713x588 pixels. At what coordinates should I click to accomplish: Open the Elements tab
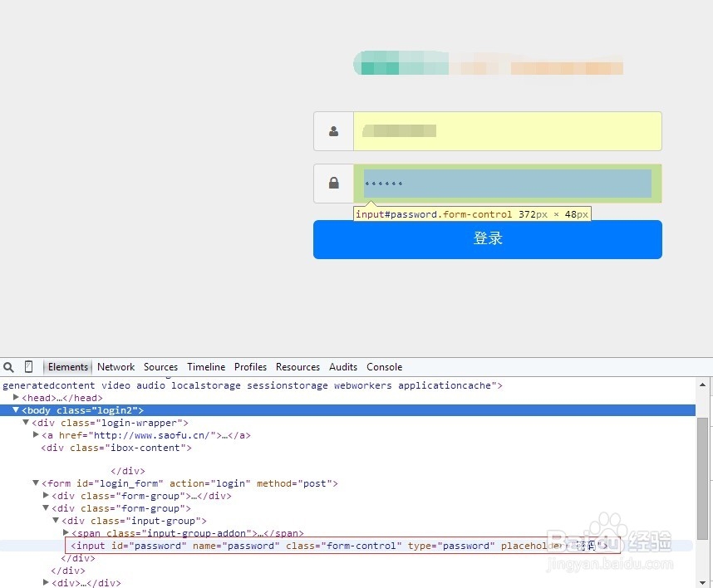coord(68,367)
